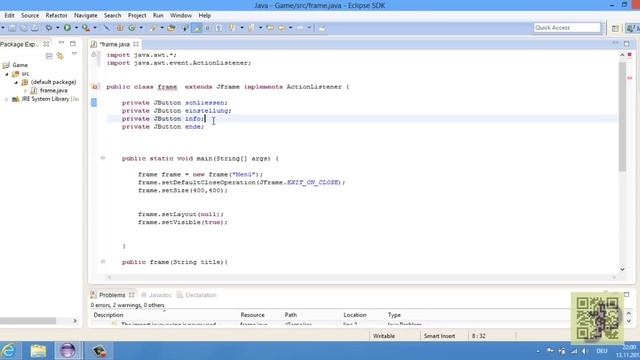Image resolution: width=640 pixels, height=360 pixels.
Task: Minimize the Package Explorer view
Action: [61, 43]
